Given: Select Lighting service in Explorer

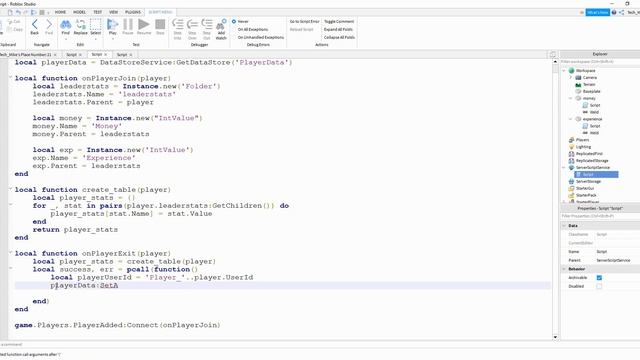Looking at the screenshot, I should coord(580,147).
